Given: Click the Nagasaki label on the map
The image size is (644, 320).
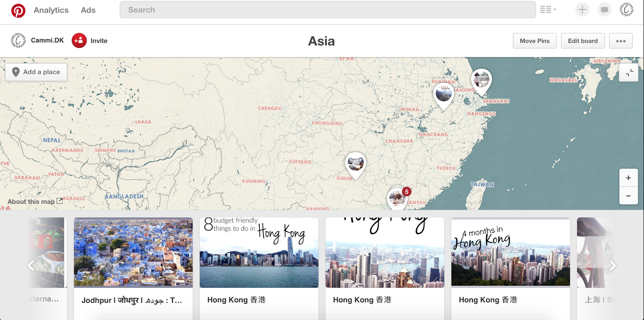Looking at the screenshot, I should (x=563, y=80).
